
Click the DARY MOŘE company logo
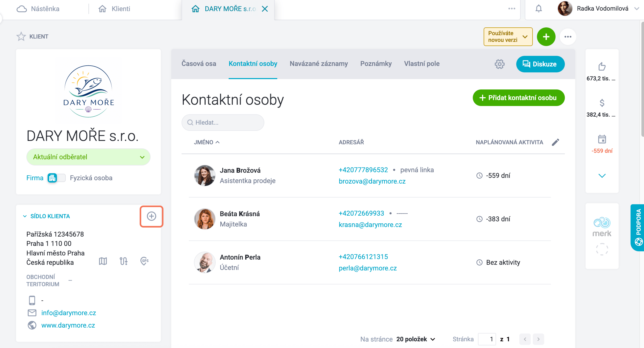(88, 91)
